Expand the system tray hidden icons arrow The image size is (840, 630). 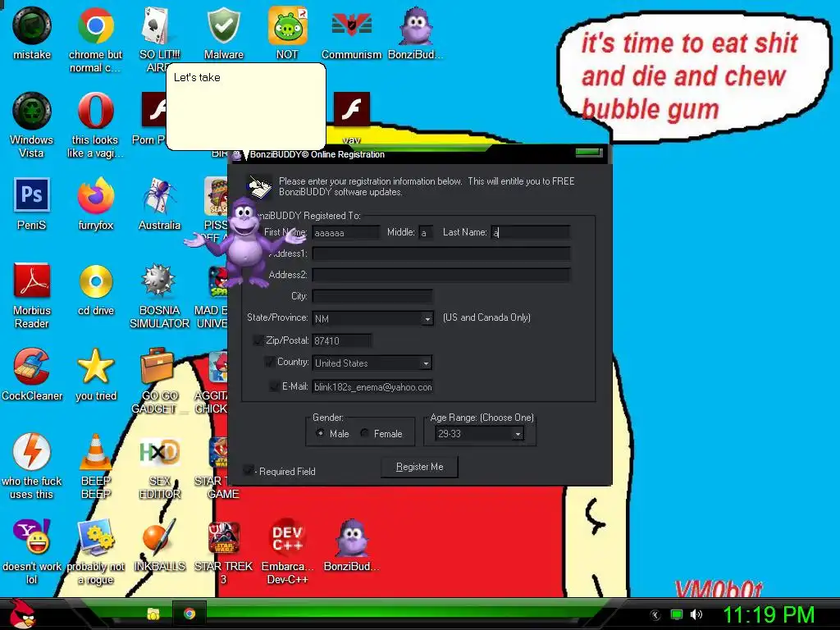pos(655,614)
